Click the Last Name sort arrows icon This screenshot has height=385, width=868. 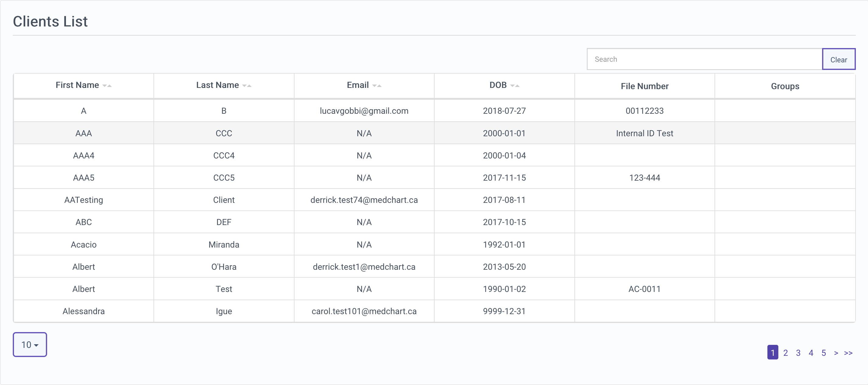(247, 86)
